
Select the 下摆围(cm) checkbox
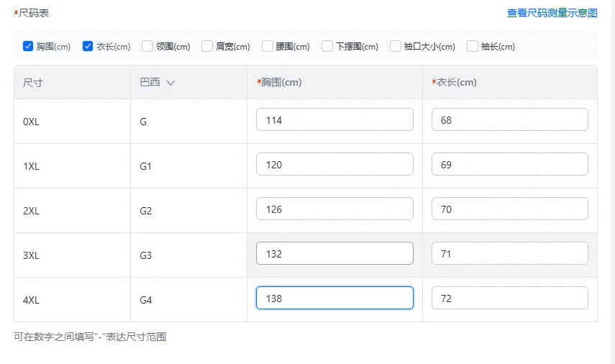[x=327, y=47]
